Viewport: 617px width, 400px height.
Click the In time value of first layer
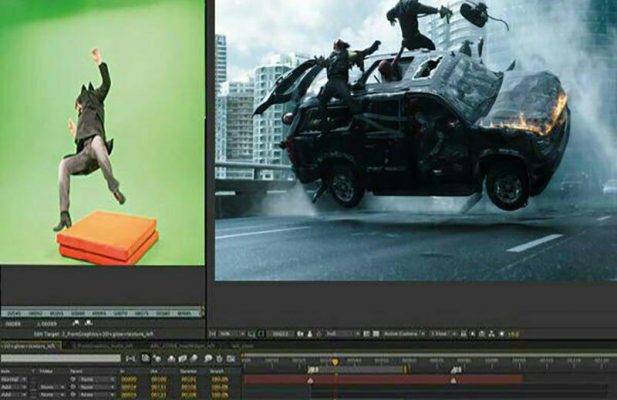click(129, 380)
